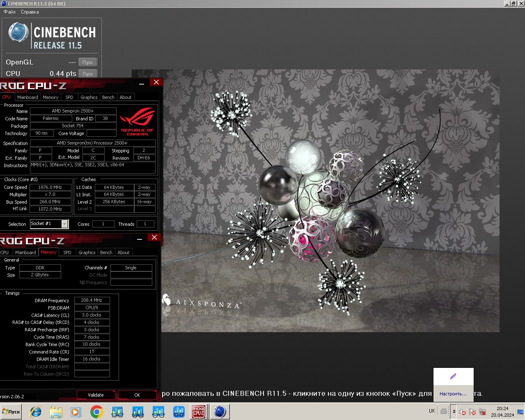The width and height of the screenshot is (525, 420).
Task: Click the Пуск Start button
Action: coord(11,411)
